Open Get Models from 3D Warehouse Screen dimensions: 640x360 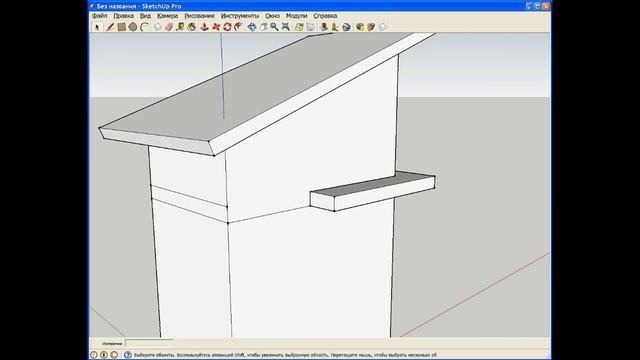(360, 27)
